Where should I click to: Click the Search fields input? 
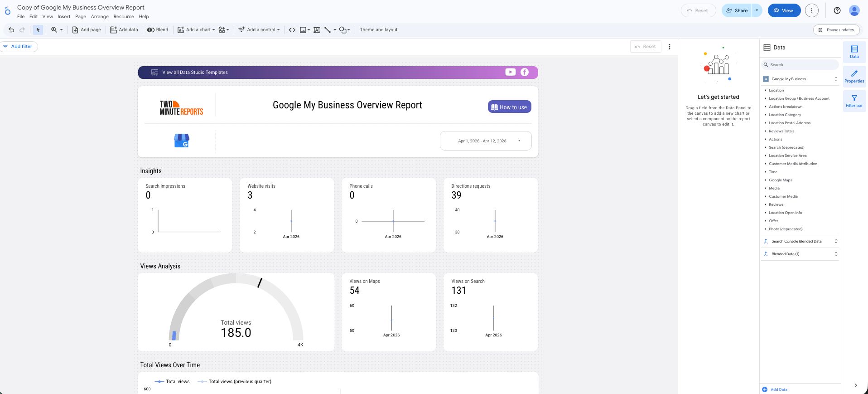click(x=800, y=65)
